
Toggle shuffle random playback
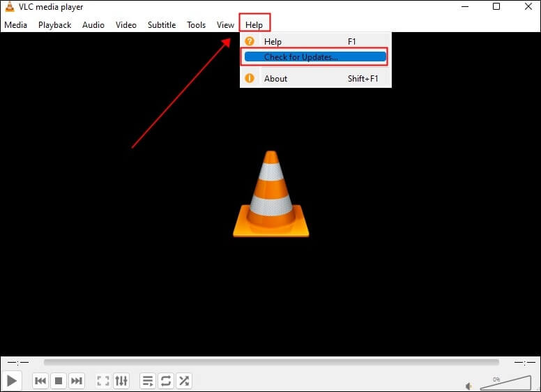pyautogui.click(x=184, y=381)
